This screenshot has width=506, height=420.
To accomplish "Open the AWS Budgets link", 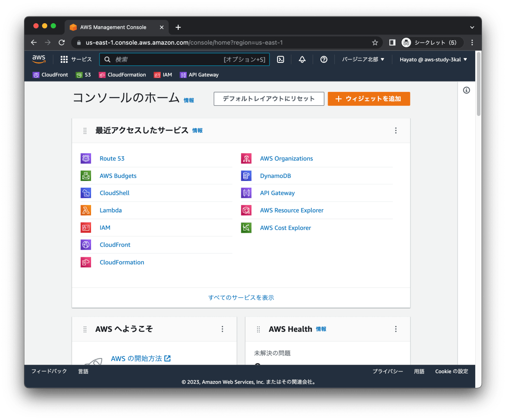I will tap(118, 176).
